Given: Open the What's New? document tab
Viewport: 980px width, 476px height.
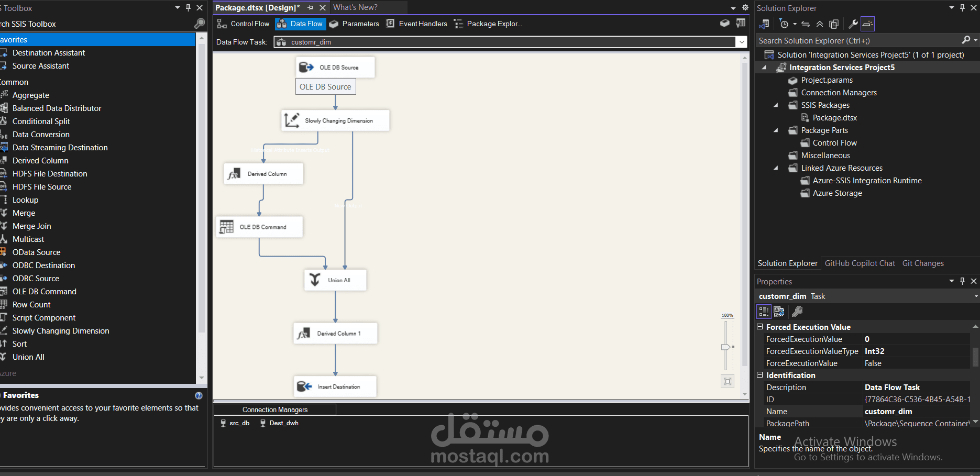Looking at the screenshot, I should (x=355, y=7).
